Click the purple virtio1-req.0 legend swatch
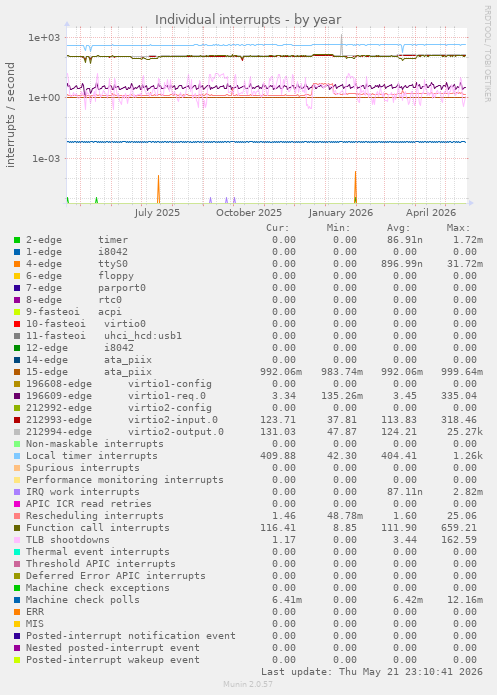497x695 pixels. [17, 396]
